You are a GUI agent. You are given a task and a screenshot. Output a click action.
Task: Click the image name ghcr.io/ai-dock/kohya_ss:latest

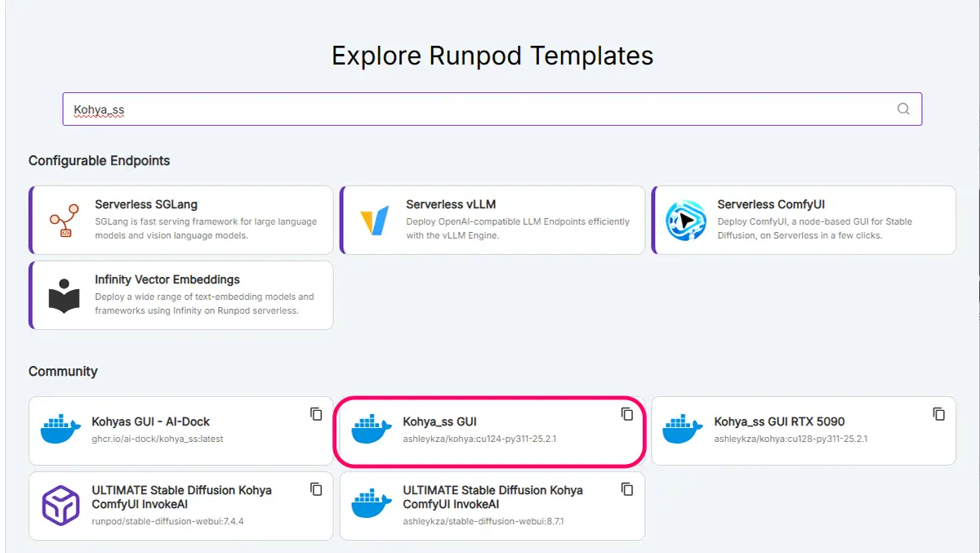coord(158,439)
